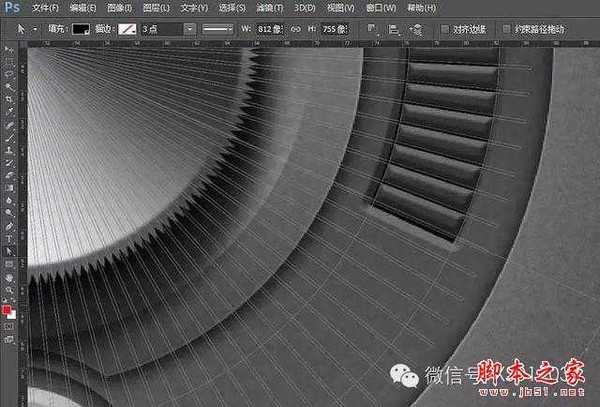Click the black fill color swatch

click(82, 29)
